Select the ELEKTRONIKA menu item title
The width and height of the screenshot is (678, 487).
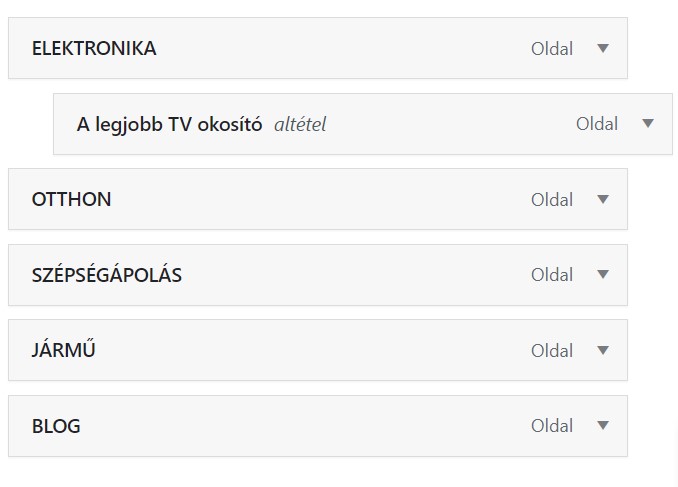pos(94,48)
